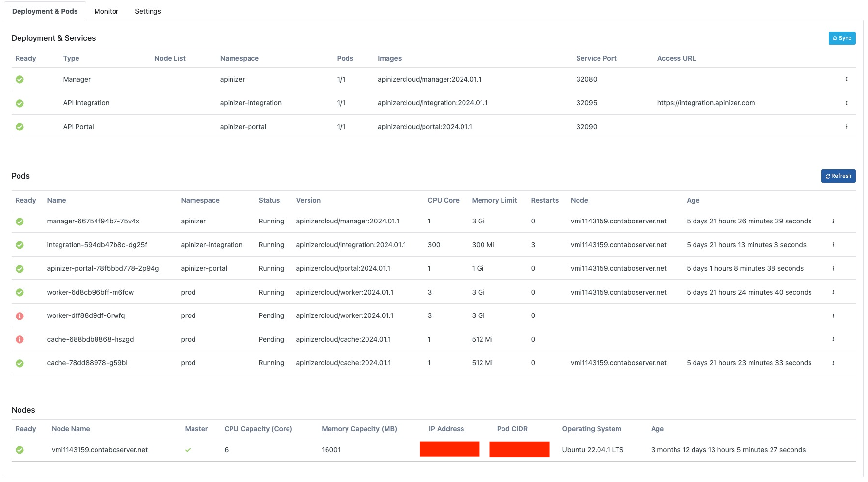The height and width of the screenshot is (482, 868).
Task: Expand actions menu for apinizer-portal-78f5bbd778-2p94g pod
Action: click(x=833, y=269)
